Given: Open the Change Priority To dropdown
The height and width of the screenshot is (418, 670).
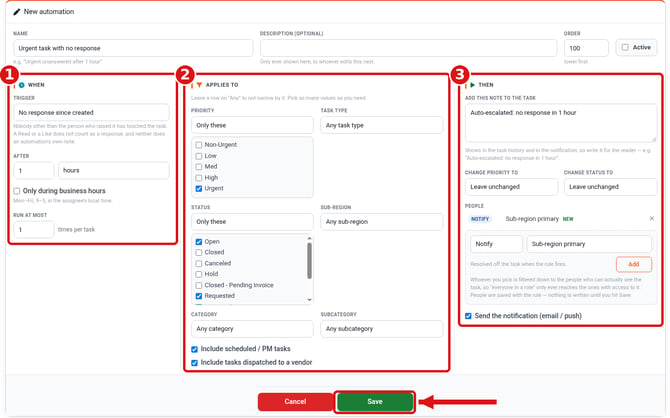Looking at the screenshot, I should pos(511,187).
